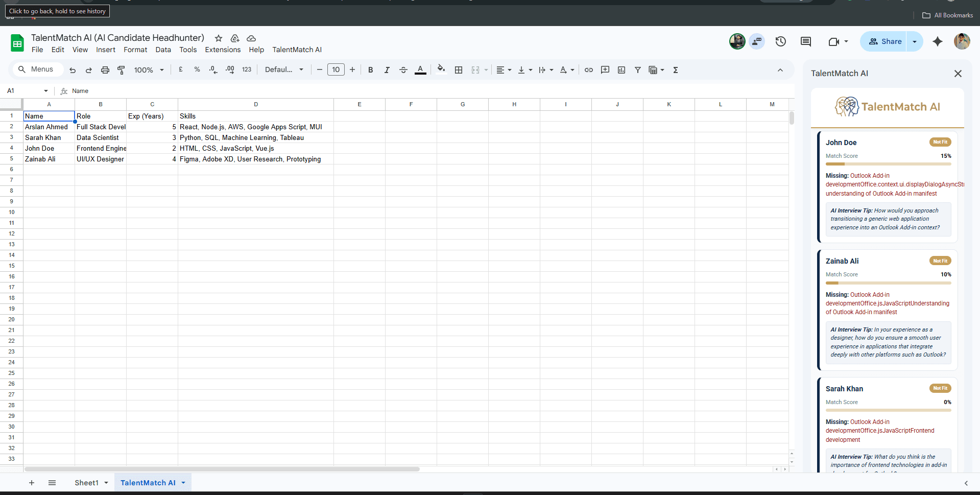Image resolution: width=980 pixels, height=495 pixels.
Task: Open the Default font dropdown
Action: tap(284, 70)
